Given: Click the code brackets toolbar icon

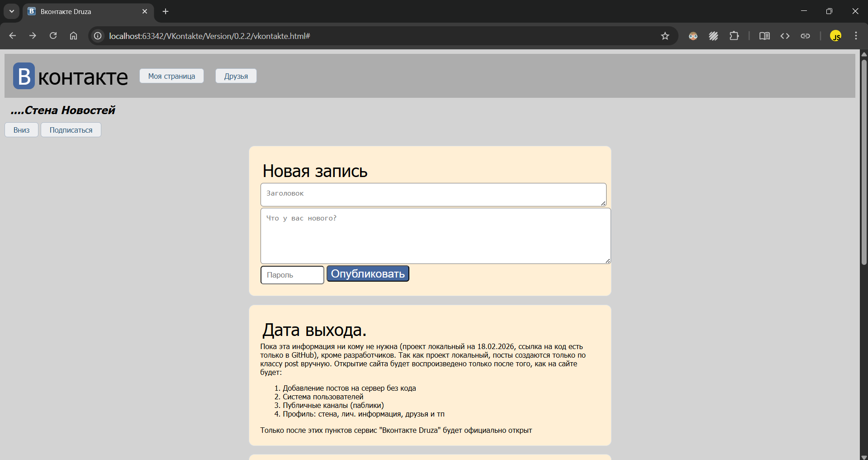Looking at the screenshot, I should (785, 36).
